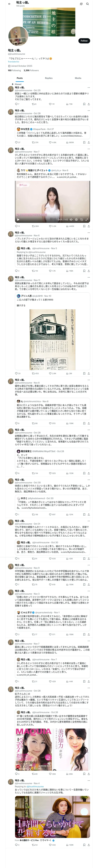Viewport: 98px width, 868px height.
Task: Expand more menu on the Oct 28 post
Action: point(89,110)
